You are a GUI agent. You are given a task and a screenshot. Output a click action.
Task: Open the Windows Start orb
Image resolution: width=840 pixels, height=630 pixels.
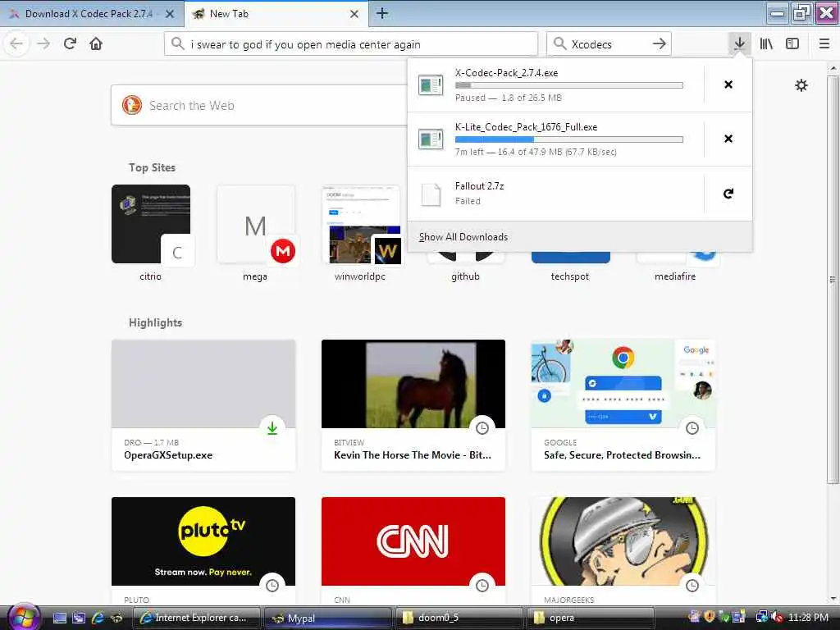tap(24, 617)
